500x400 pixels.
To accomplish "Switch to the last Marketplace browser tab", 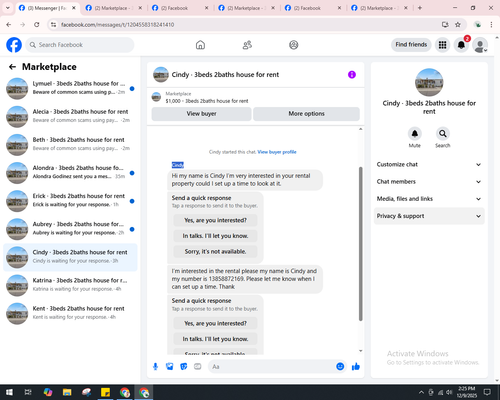I will coord(379,8).
